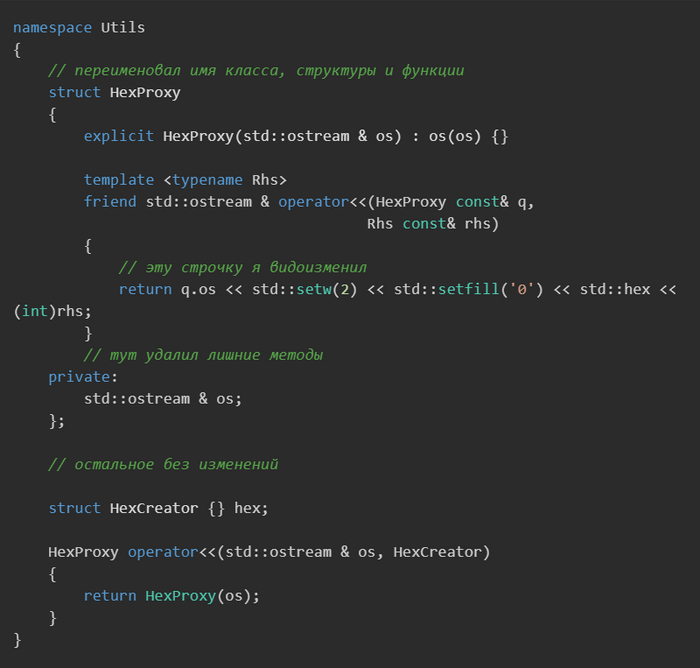Click 'std::hex' in the return line
The image size is (700, 668).
[615, 289]
